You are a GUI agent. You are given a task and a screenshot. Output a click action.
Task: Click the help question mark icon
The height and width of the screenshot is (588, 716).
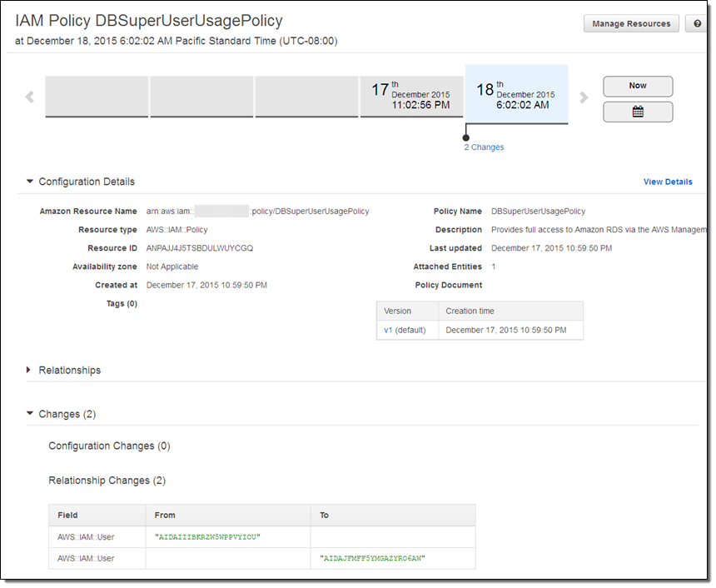(697, 24)
